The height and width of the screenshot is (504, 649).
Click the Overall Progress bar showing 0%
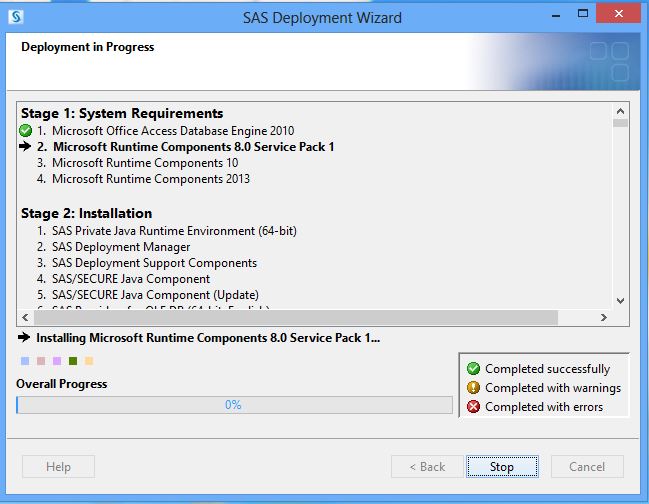point(234,405)
